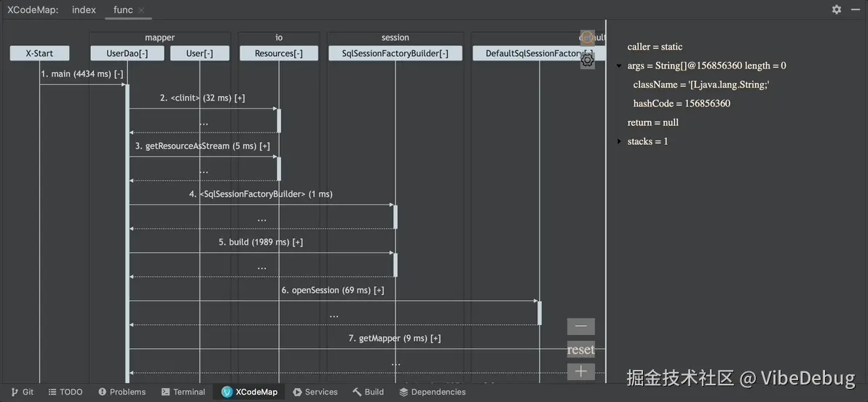Open the Problems tool window
868x402 pixels.
(122, 392)
